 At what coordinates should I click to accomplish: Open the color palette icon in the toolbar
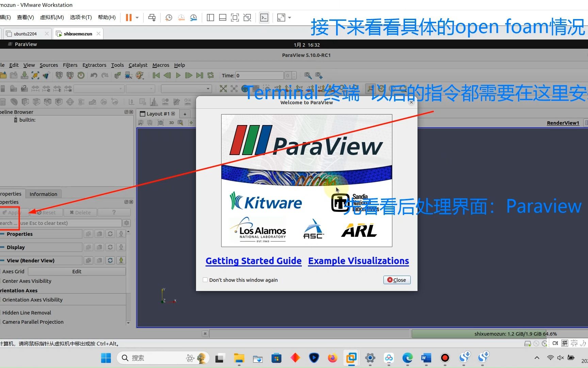(140, 75)
